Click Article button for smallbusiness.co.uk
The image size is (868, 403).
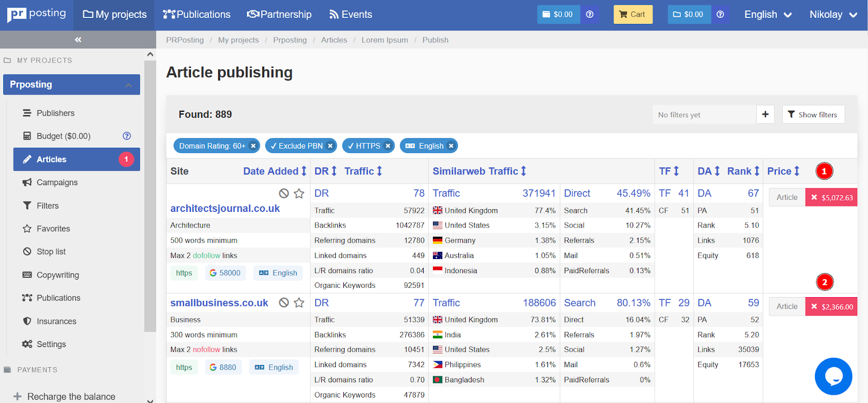(787, 306)
